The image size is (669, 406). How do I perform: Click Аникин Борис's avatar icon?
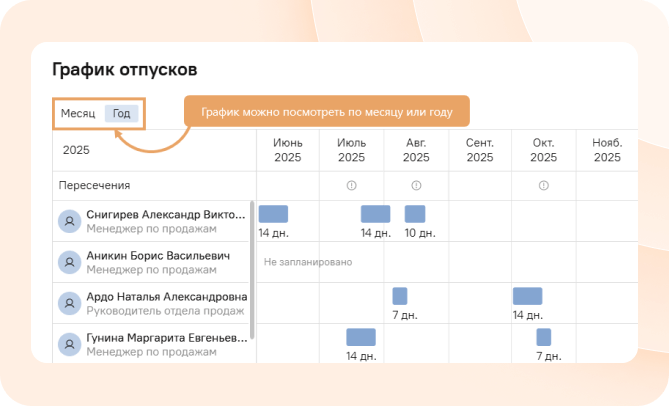[x=70, y=262]
